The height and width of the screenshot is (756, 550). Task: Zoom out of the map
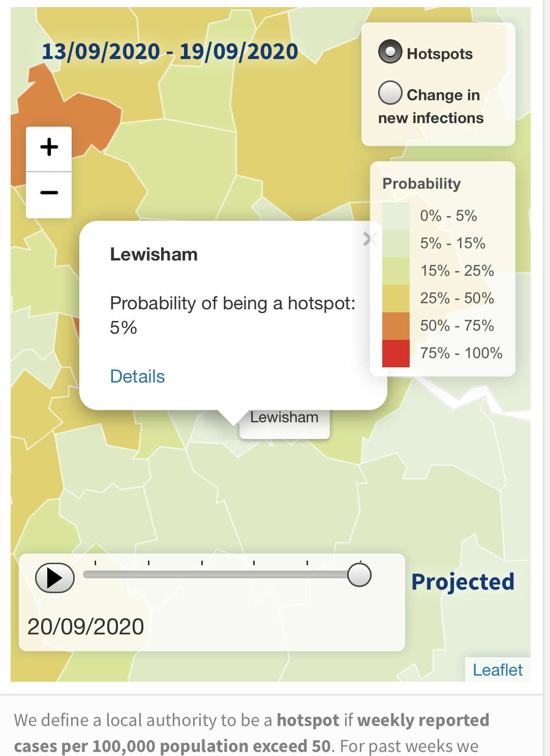(49, 193)
